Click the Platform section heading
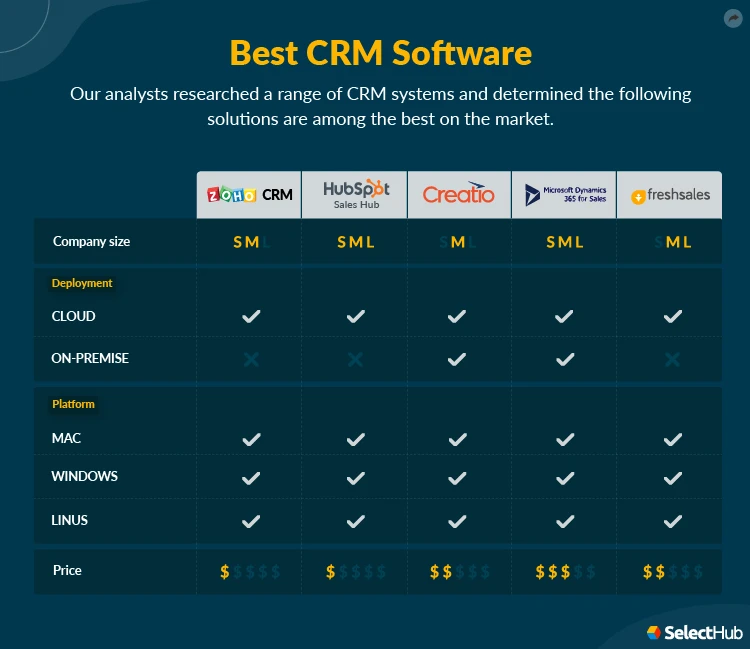Image resolution: width=750 pixels, height=649 pixels. coord(73,404)
